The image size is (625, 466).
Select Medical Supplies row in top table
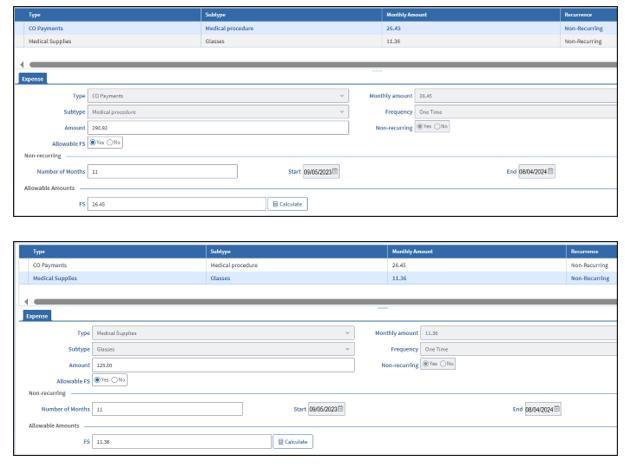point(316,41)
